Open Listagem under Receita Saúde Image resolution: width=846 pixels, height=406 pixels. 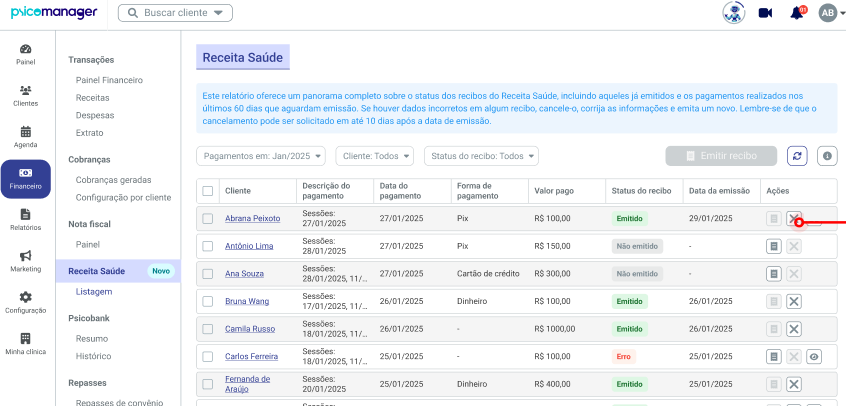(x=94, y=292)
